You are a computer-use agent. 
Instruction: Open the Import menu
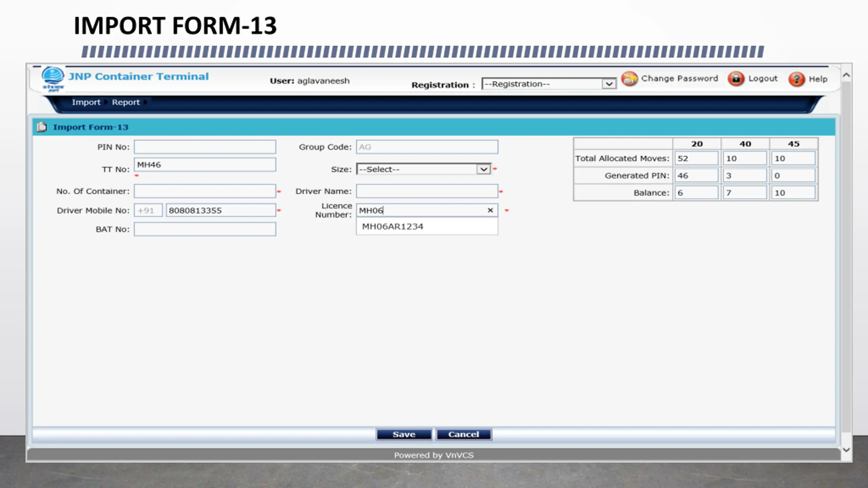click(x=86, y=102)
